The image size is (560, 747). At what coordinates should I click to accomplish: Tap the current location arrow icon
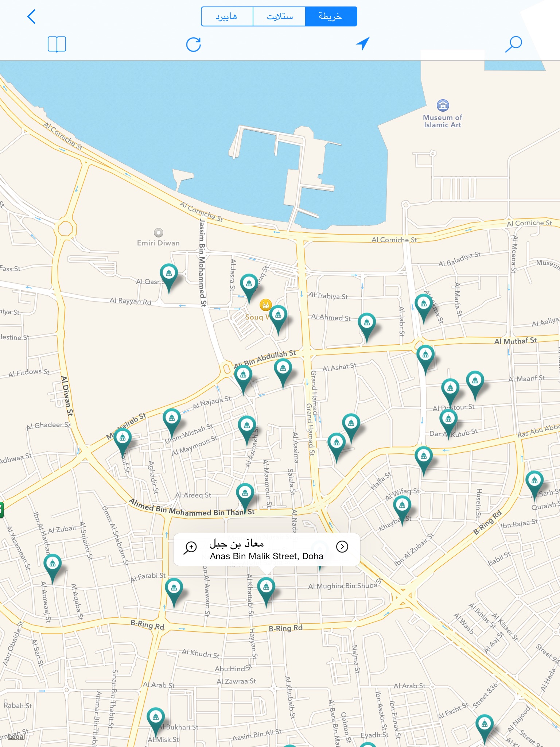coord(363,44)
